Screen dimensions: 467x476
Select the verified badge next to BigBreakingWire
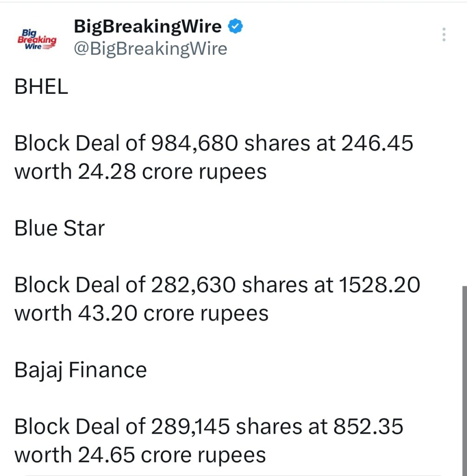point(236,26)
